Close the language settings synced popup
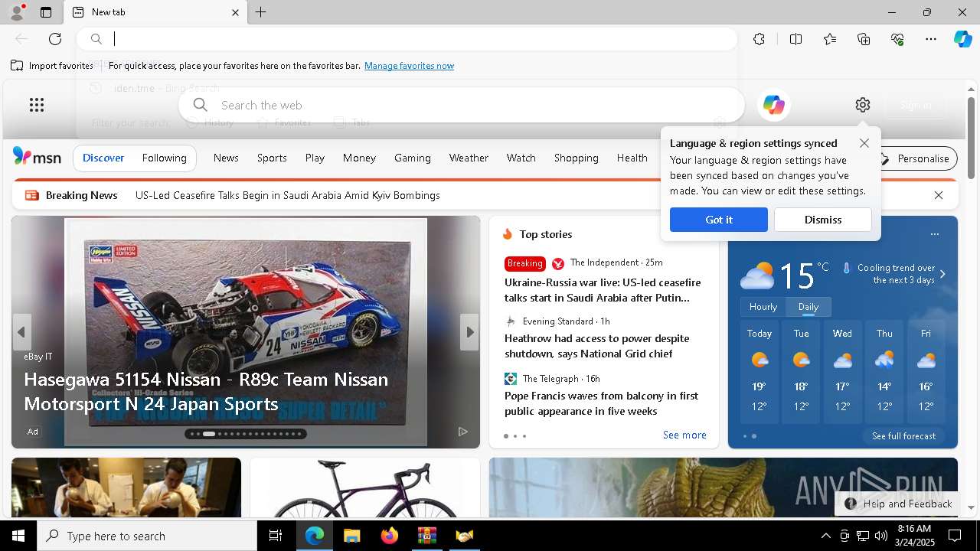Image resolution: width=980 pixels, height=551 pixels. point(864,143)
